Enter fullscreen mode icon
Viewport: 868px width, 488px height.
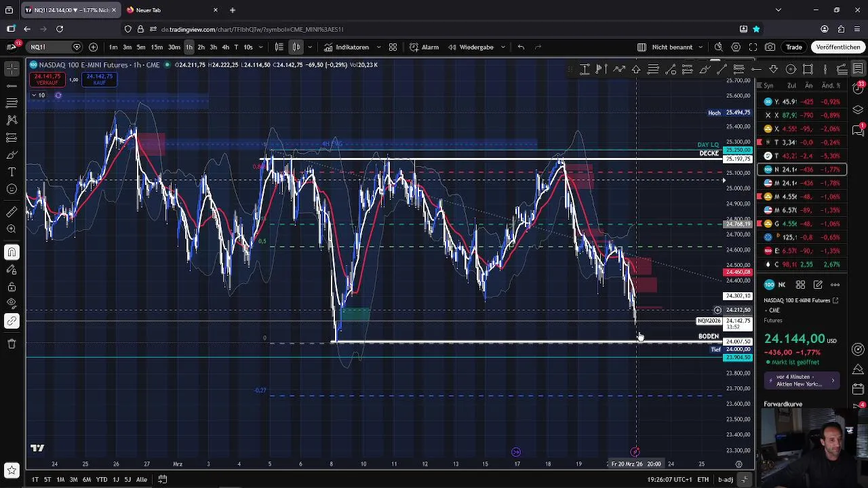pyautogui.click(x=753, y=47)
